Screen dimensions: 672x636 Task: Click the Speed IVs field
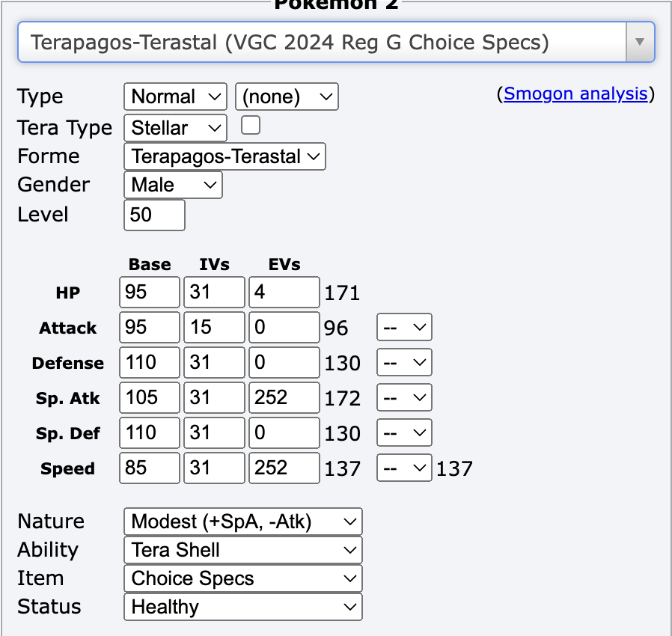[214, 468]
